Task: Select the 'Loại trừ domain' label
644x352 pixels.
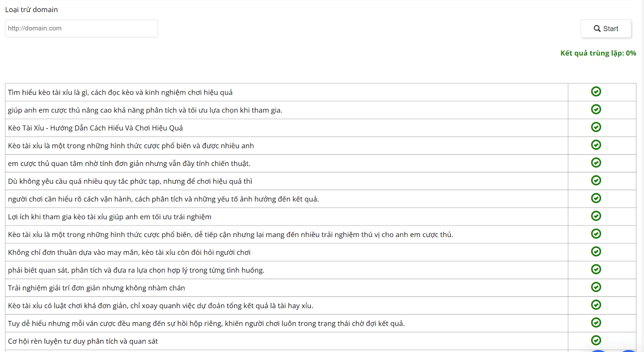Action: coord(31,10)
